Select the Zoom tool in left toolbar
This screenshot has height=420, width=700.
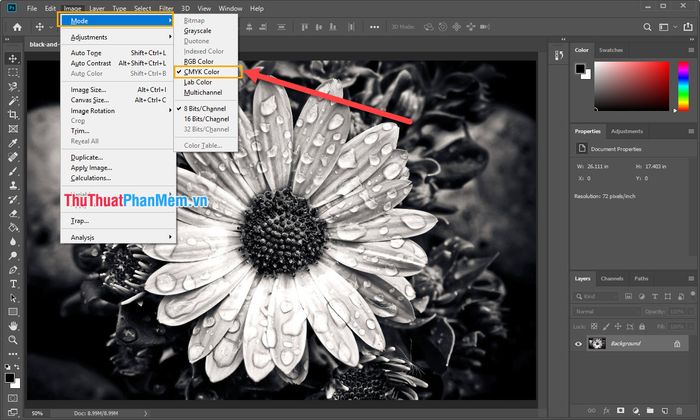click(13, 340)
